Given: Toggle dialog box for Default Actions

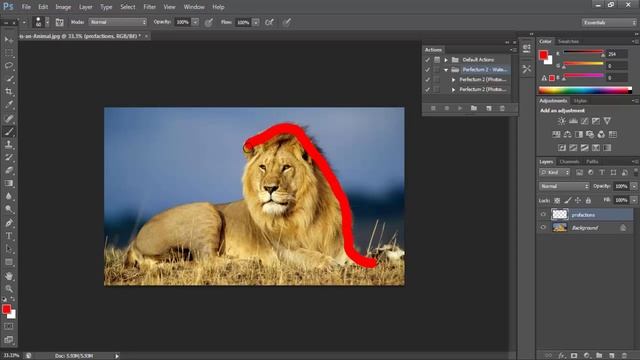Looking at the screenshot, I should pos(437,60).
